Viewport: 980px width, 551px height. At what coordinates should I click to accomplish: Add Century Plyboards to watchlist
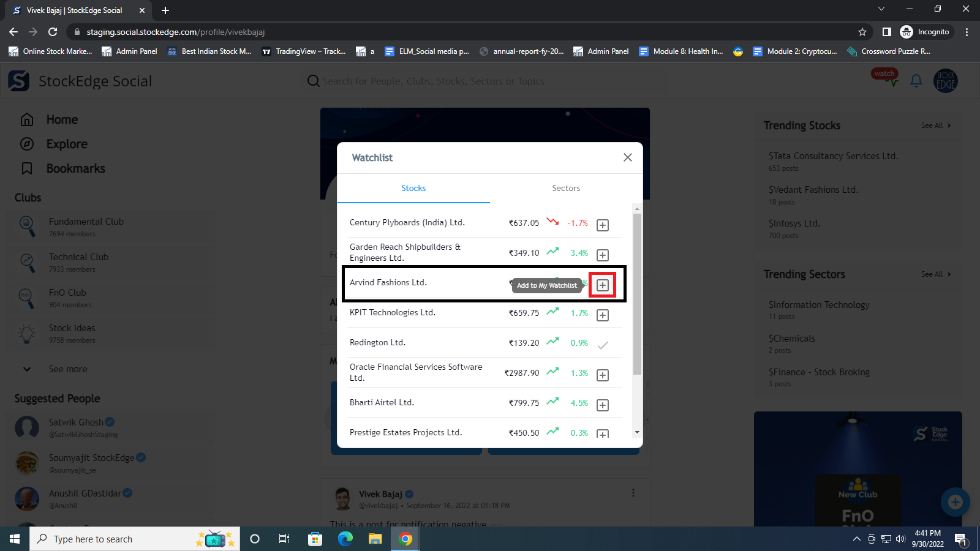(x=603, y=225)
